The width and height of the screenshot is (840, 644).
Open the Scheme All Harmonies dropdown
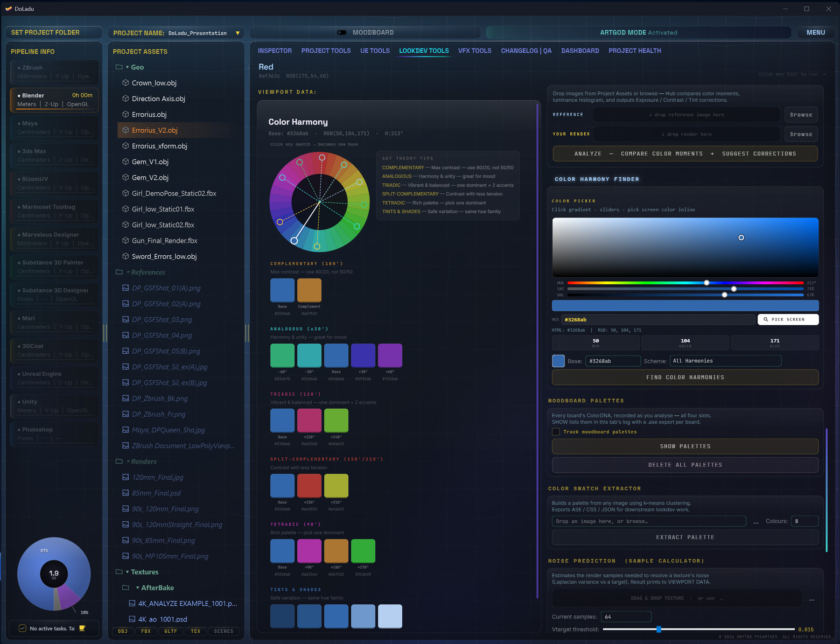click(726, 361)
